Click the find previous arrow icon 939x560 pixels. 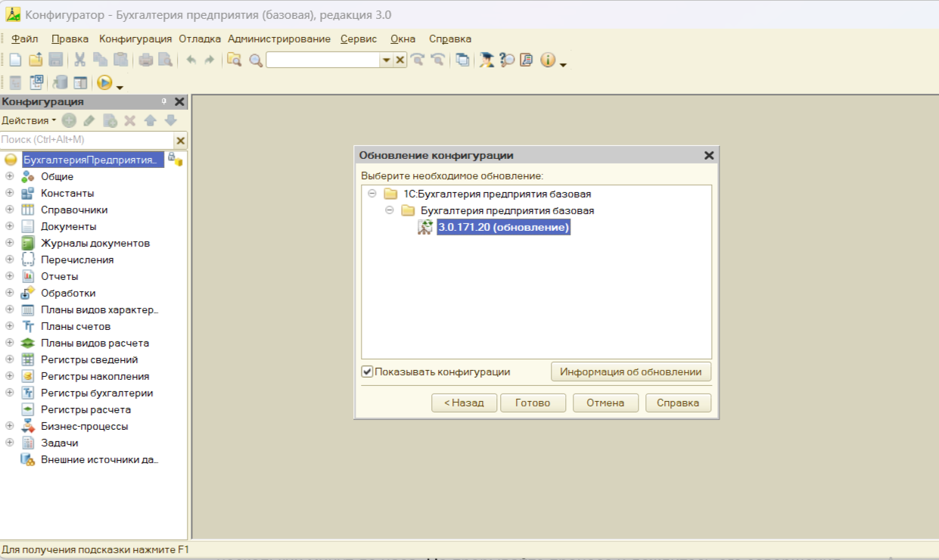pyautogui.click(x=437, y=60)
